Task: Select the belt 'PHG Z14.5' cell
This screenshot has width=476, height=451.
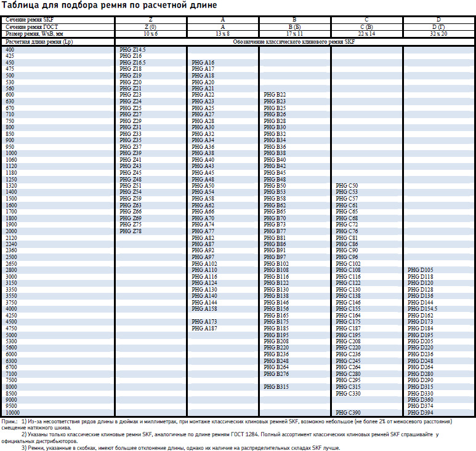Action: pos(132,49)
